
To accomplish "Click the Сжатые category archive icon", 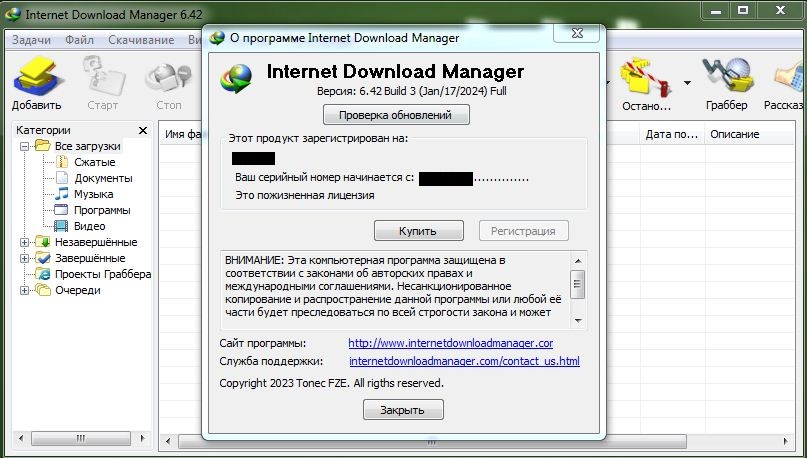I will pos(62,162).
